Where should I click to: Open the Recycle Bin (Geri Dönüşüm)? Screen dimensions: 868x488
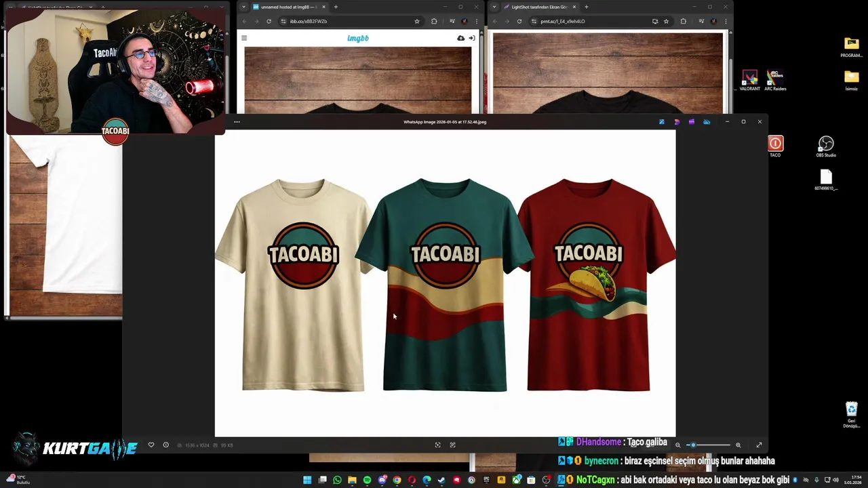(x=852, y=414)
